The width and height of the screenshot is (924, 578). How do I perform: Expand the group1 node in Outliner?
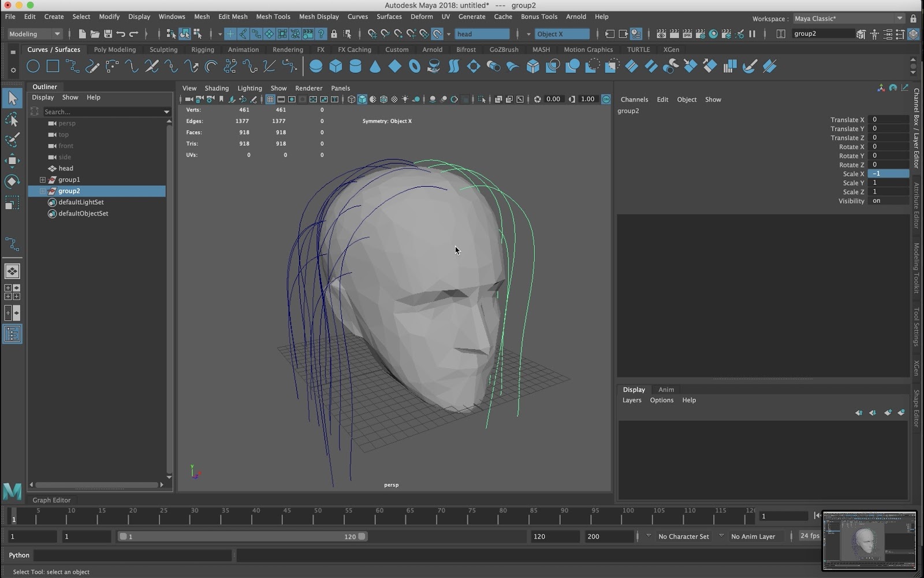[42, 180]
